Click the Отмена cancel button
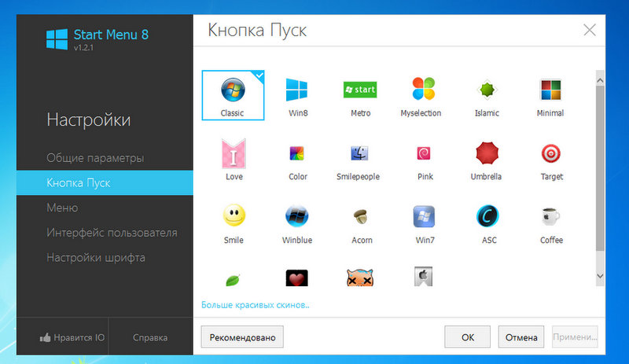The width and height of the screenshot is (629, 364). point(521,337)
